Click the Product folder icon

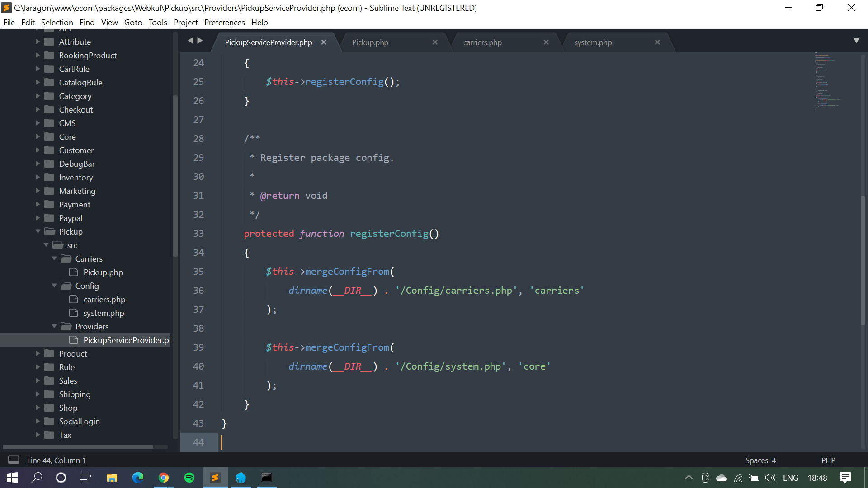[50, 353]
